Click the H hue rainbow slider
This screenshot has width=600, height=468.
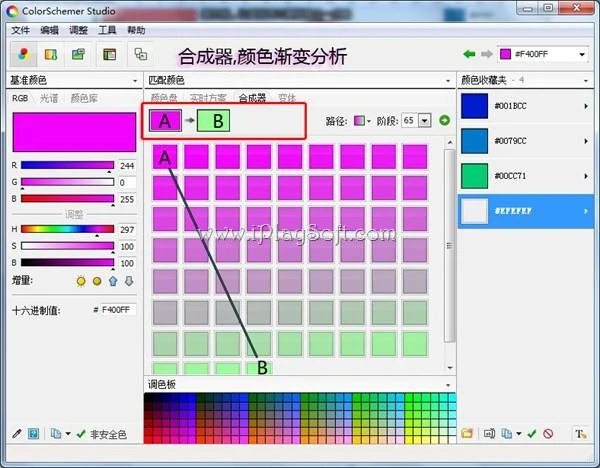click(x=67, y=229)
